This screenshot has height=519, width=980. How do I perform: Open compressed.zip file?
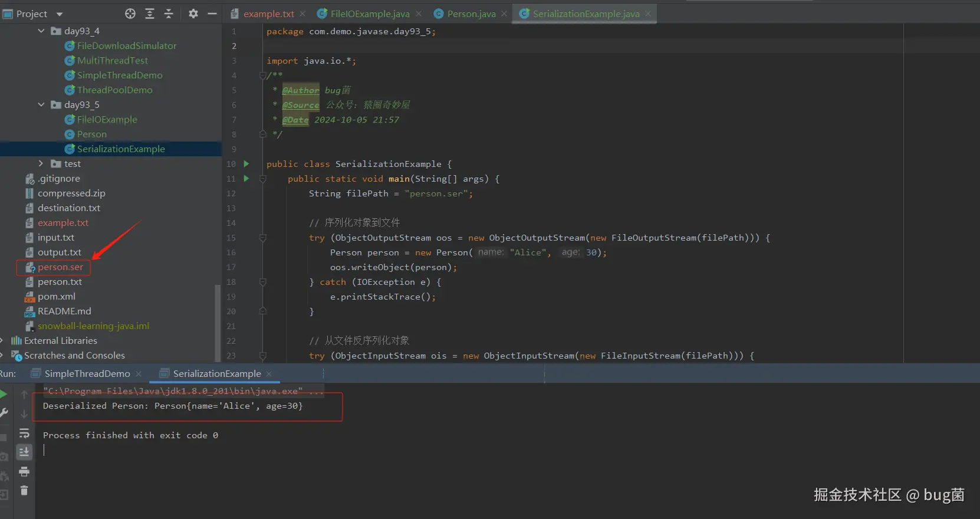71,193
